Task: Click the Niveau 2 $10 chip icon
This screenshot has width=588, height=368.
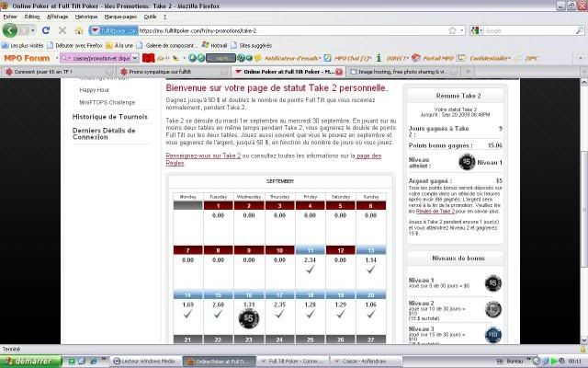Action: (493, 309)
